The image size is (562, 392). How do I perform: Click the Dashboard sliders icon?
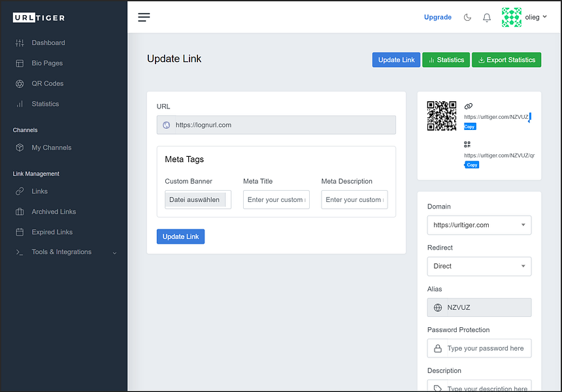pyautogui.click(x=20, y=43)
